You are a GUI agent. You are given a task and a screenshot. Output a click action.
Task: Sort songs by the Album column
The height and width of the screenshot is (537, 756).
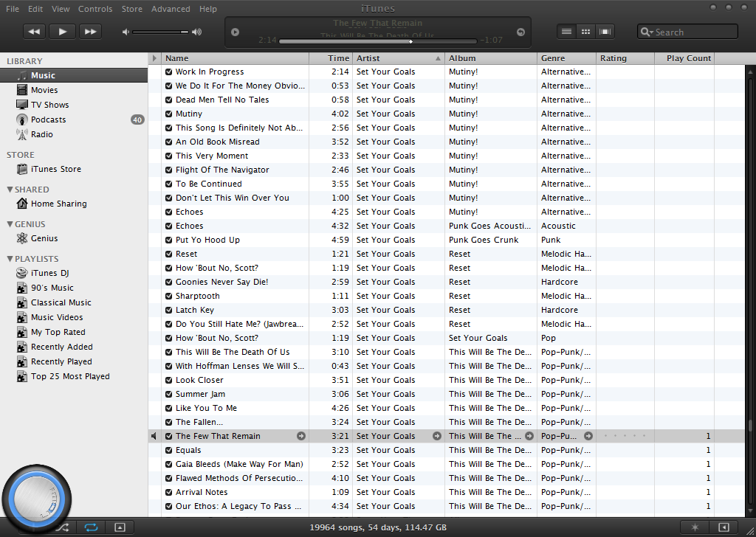tap(491, 58)
